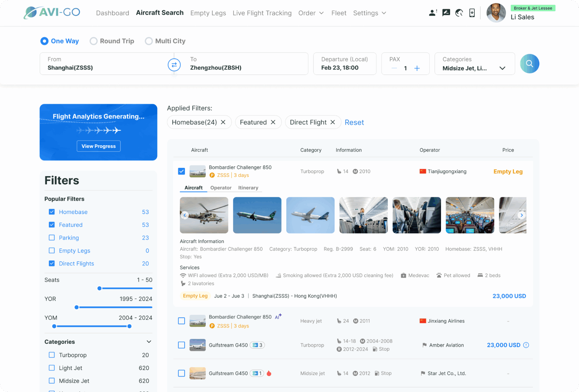
Task: Deselect the Tianjiugongxiang Challenger 850 row
Action: (x=181, y=171)
